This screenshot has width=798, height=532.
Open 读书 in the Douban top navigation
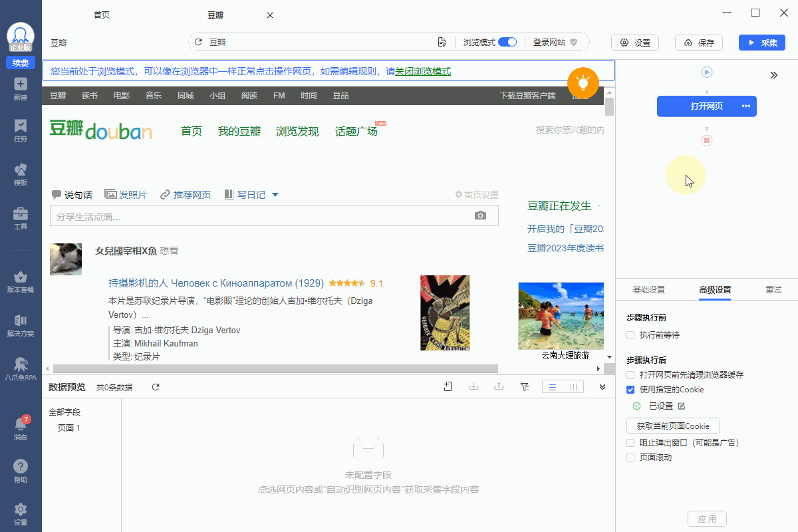[x=90, y=96]
